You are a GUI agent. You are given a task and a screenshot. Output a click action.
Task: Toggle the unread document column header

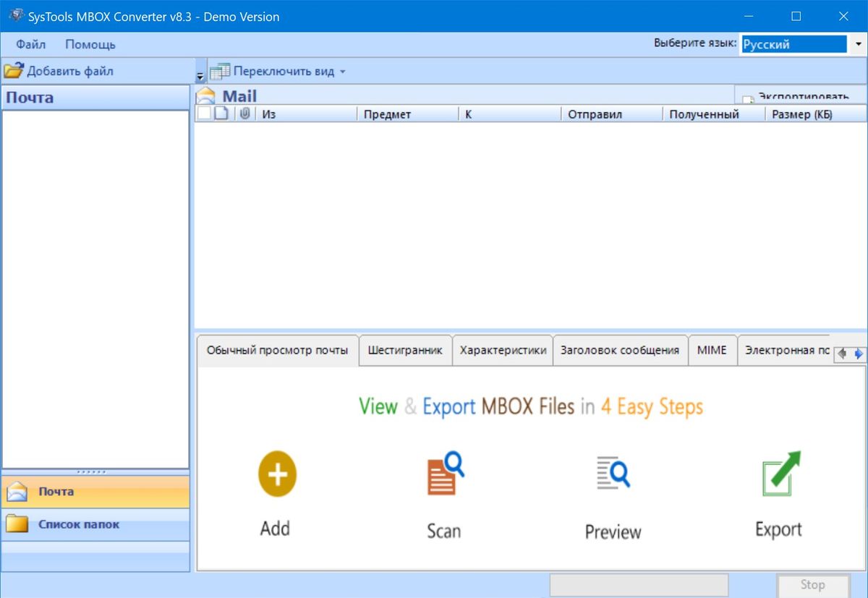click(x=221, y=114)
